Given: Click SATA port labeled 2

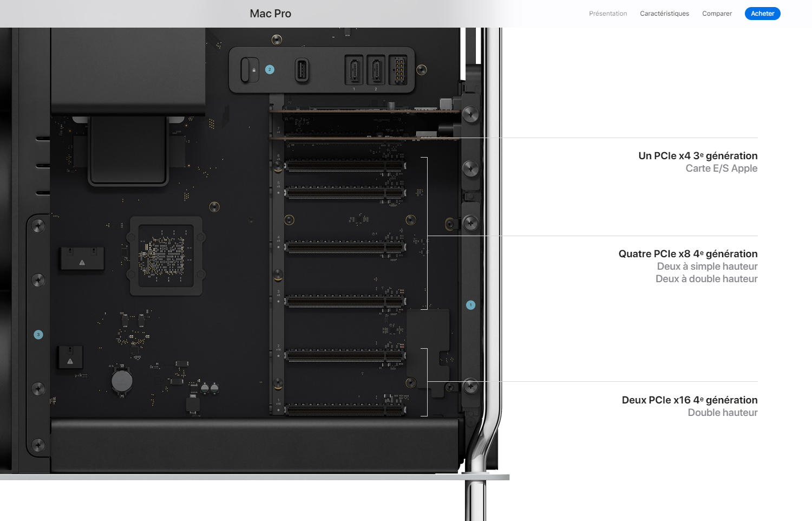Looking at the screenshot, I should [x=376, y=70].
